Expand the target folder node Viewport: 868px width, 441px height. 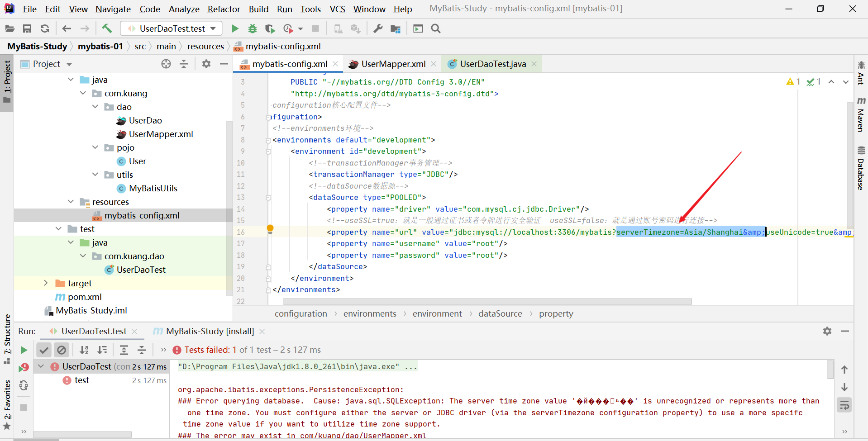46,283
